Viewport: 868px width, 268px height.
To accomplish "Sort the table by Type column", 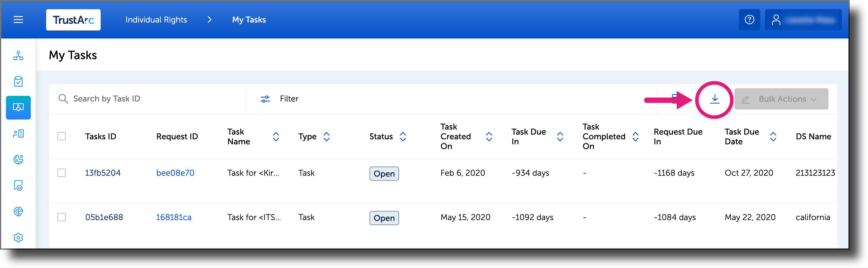I will [327, 136].
